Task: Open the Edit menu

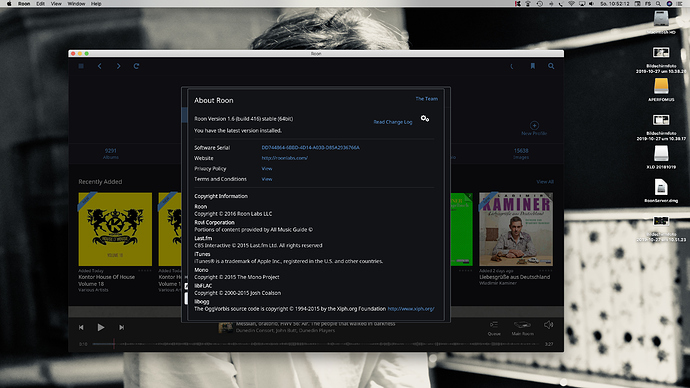Action: pyautogui.click(x=40, y=4)
